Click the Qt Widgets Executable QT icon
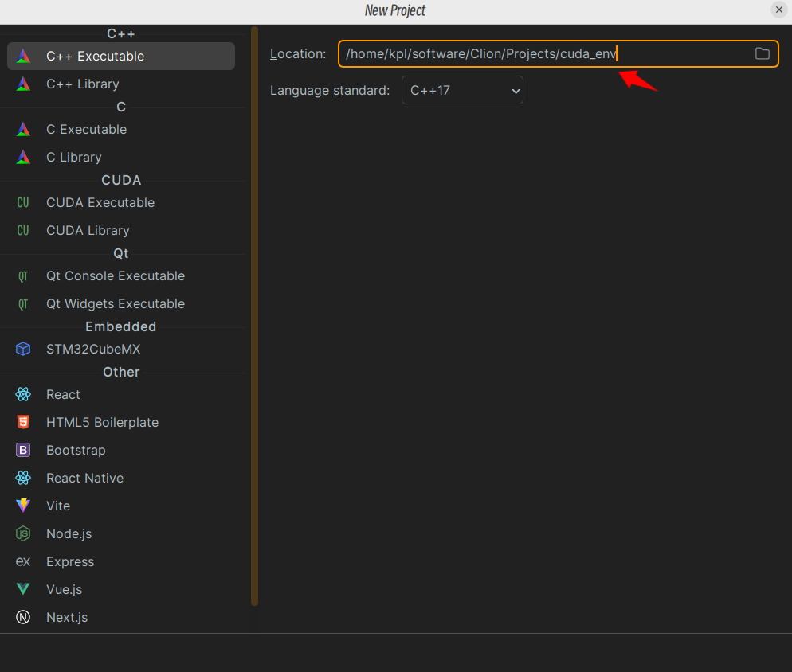The image size is (792, 672). pyautogui.click(x=23, y=304)
